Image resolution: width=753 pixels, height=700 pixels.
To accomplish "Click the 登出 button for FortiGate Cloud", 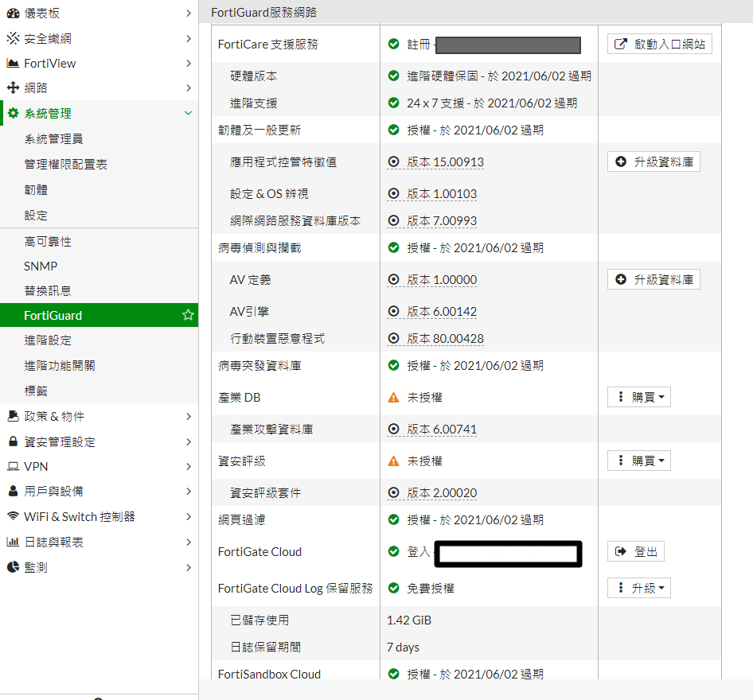I will coord(636,551).
